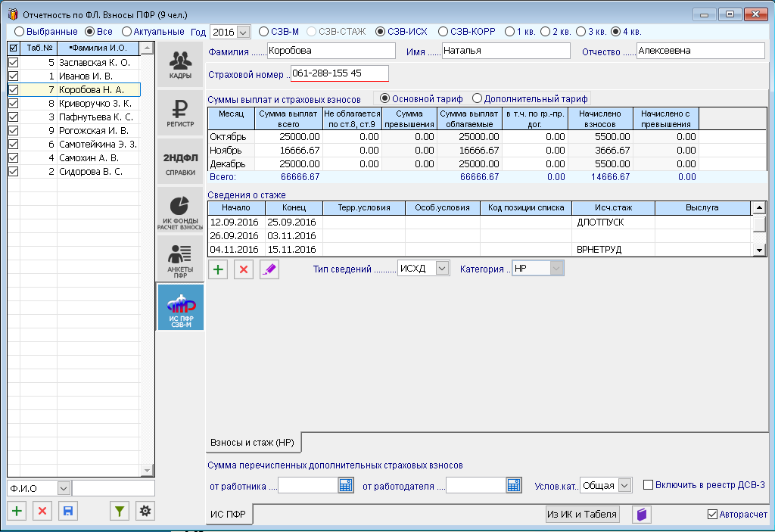Click the Отчество input field
775x532 pixels.
(700, 51)
